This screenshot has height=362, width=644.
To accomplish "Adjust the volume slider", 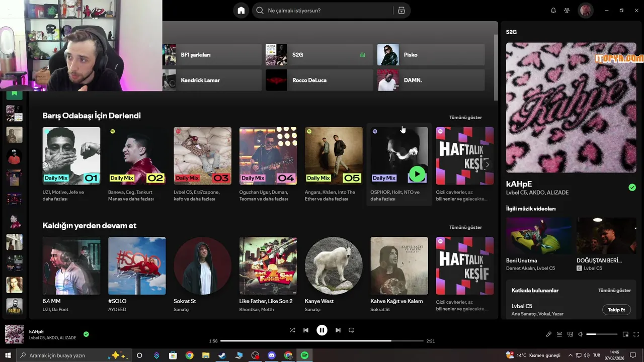I will pyautogui.click(x=602, y=334).
